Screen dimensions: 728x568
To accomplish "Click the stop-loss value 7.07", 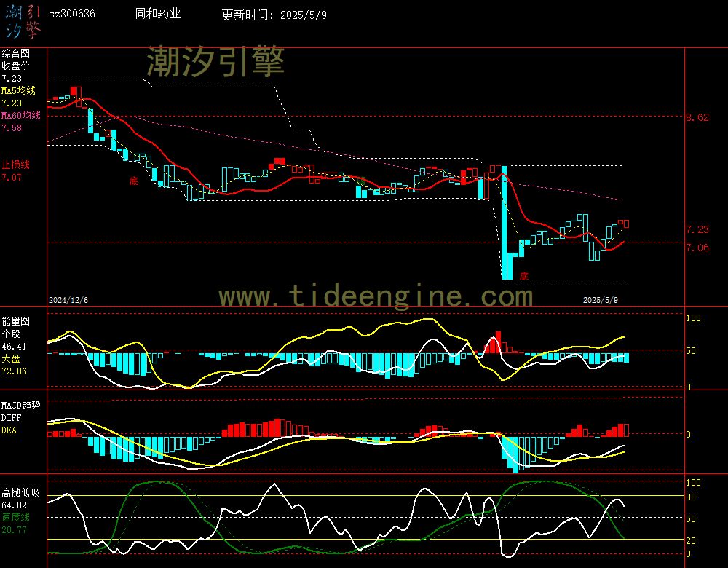I will (x=12, y=177).
